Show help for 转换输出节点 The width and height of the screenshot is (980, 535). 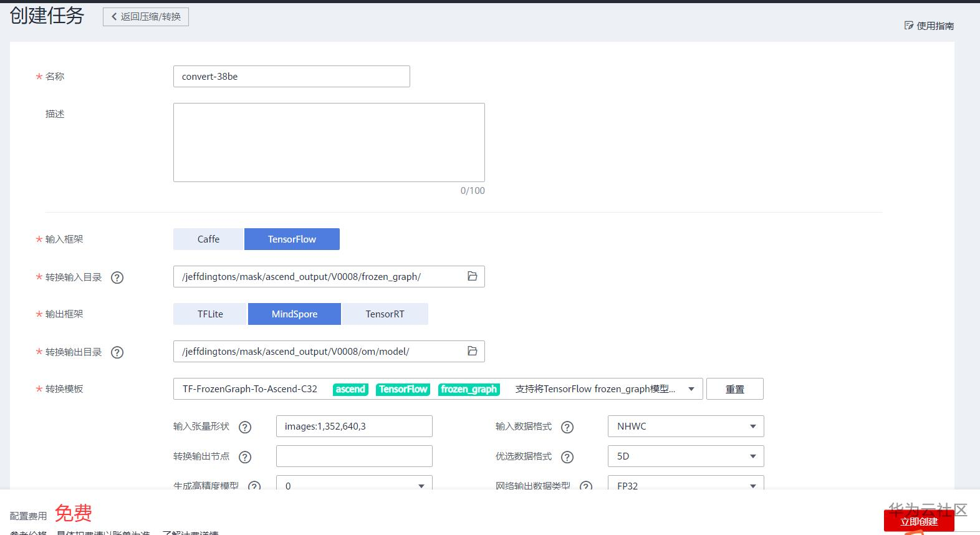pyautogui.click(x=246, y=457)
